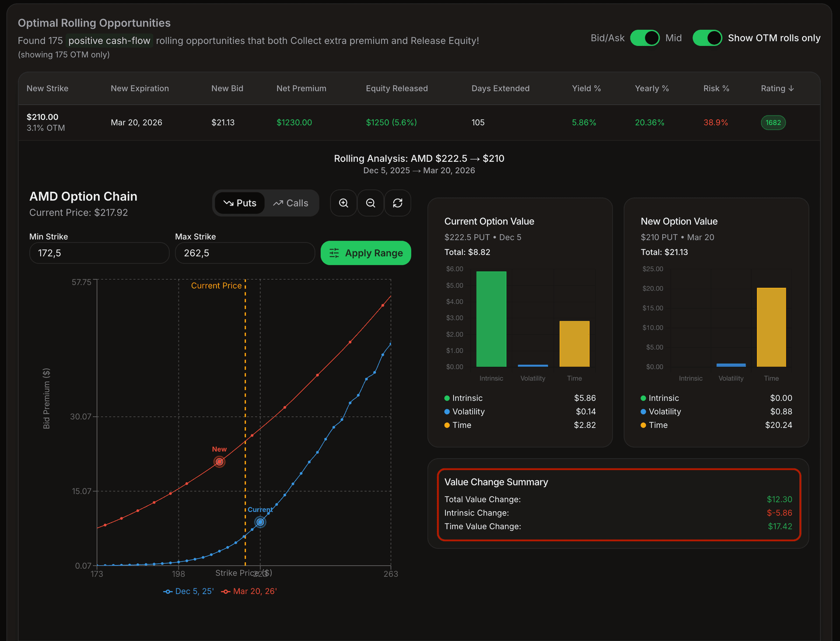Click the yellow Time dot under New Option Value
The image size is (840, 641).
pos(643,425)
